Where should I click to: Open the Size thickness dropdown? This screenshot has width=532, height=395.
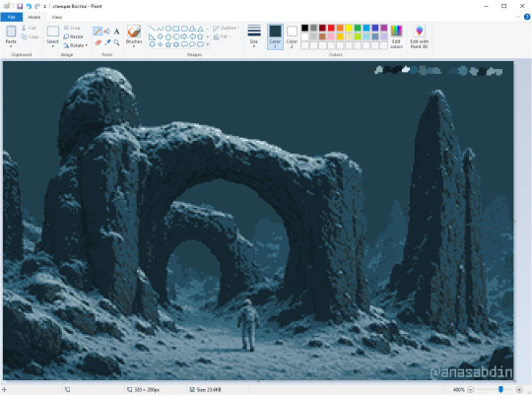click(254, 37)
